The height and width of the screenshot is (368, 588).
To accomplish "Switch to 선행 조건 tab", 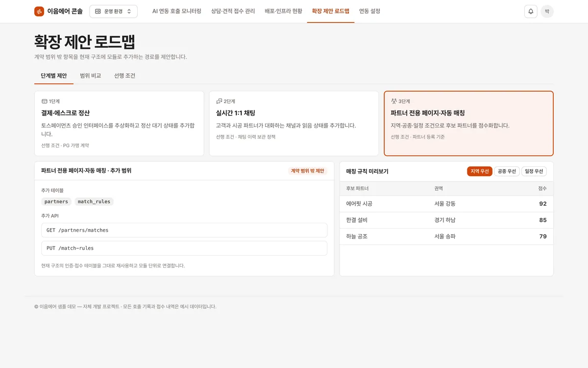I will [124, 76].
